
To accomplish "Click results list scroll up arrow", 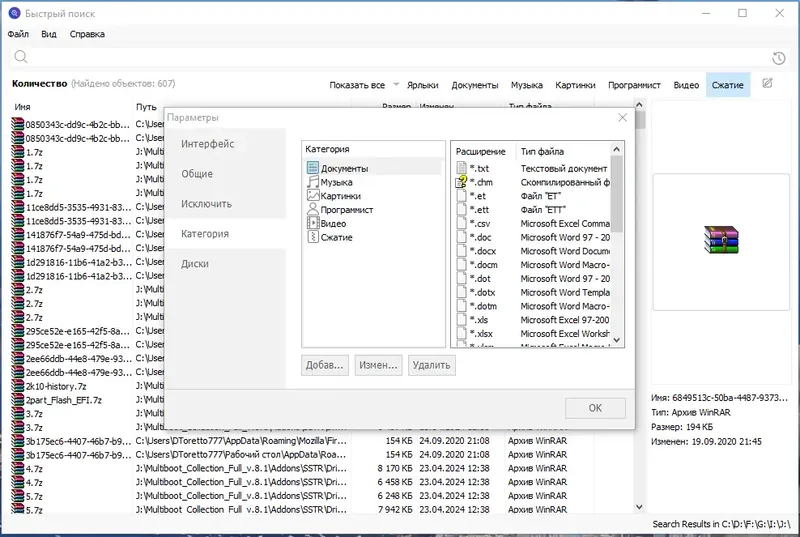I will point(639,105).
